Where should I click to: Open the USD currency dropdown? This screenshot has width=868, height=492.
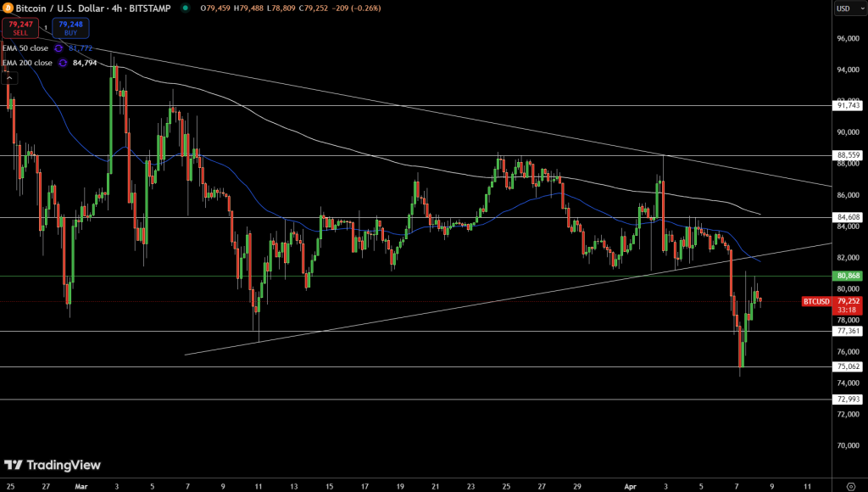coord(844,8)
